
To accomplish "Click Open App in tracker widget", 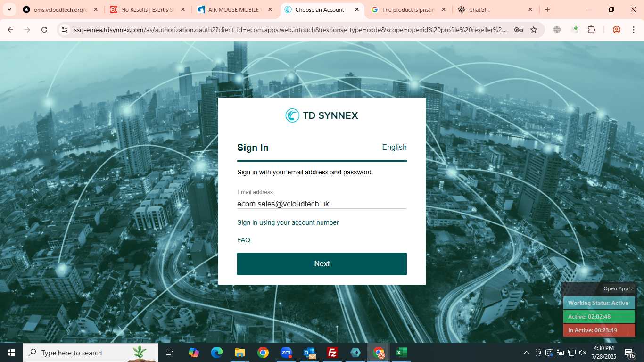I will tap(619, 288).
